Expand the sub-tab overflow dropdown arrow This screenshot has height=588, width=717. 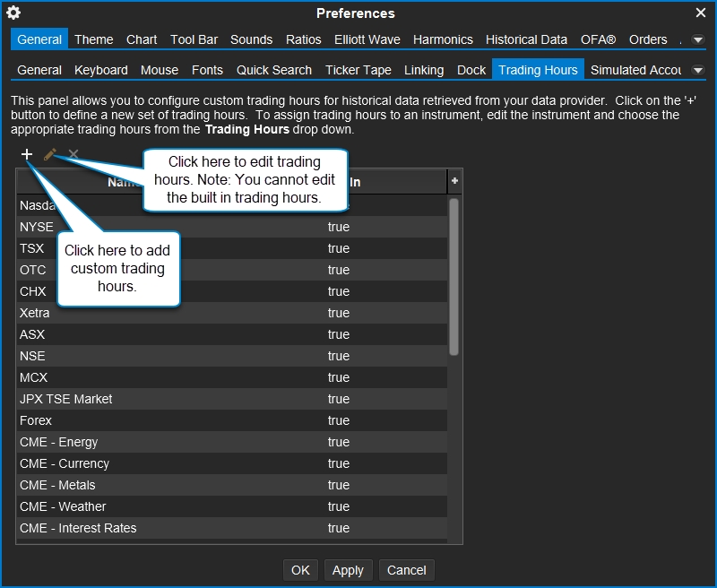point(698,70)
